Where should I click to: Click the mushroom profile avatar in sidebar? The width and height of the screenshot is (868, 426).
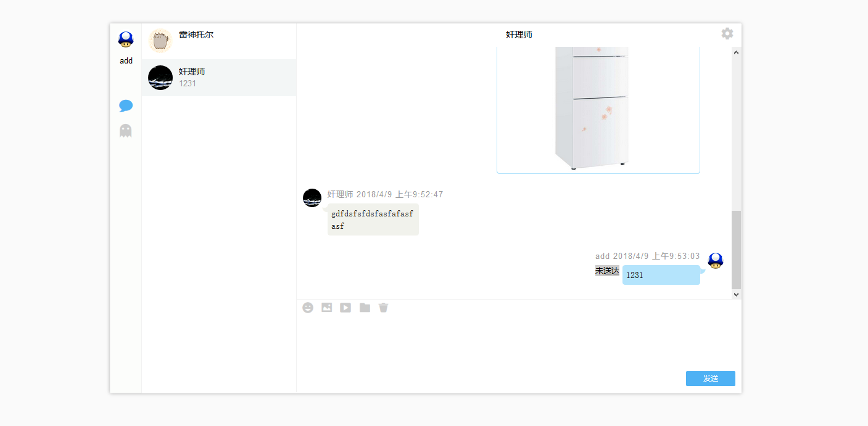[x=126, y=39]
